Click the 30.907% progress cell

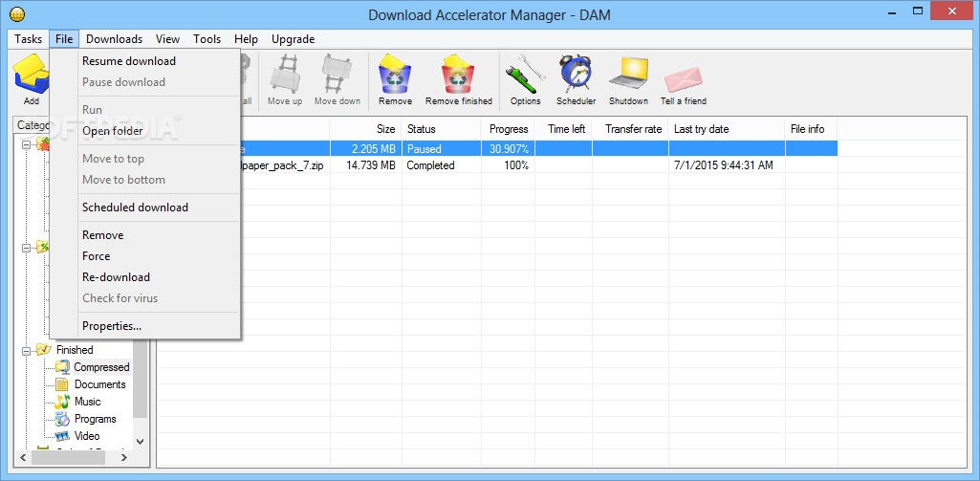point(508,149)
